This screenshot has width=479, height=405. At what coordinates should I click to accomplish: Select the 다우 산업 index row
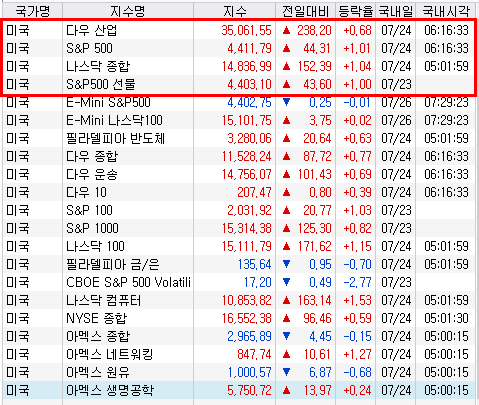(239, 30)
